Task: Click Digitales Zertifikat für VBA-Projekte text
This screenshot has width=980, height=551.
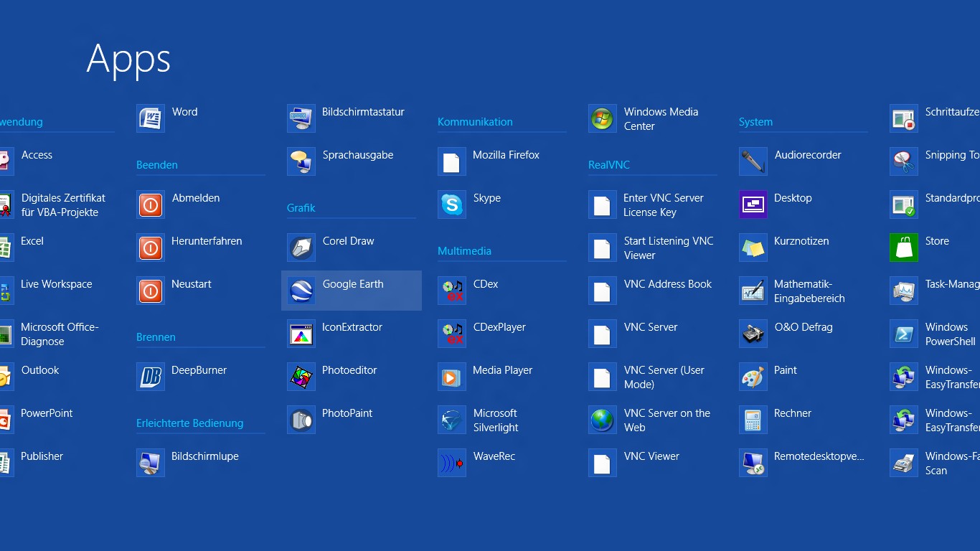Action: tap(63, 205)
